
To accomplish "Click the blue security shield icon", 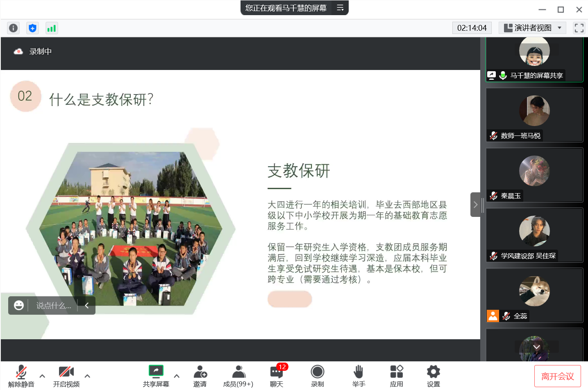I will [x=32, y=28].
